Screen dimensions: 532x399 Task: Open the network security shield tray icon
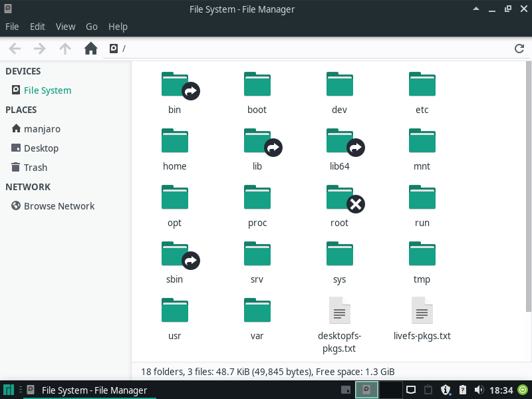click(446, 390)
